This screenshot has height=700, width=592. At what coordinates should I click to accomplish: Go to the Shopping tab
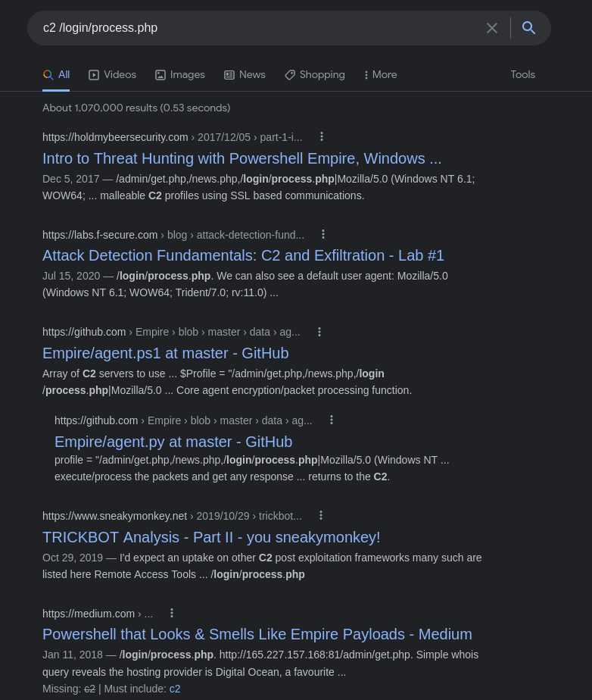point(314,75)
